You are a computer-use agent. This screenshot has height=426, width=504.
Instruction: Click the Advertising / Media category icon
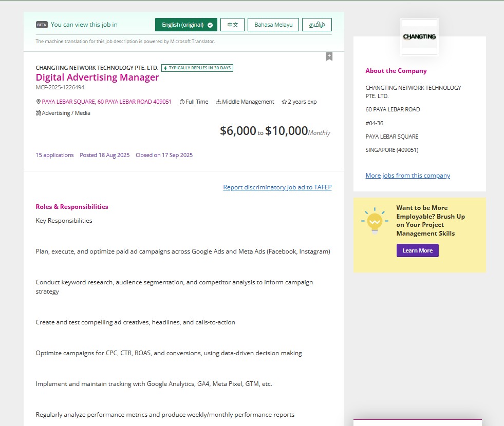tap(39, 113)
